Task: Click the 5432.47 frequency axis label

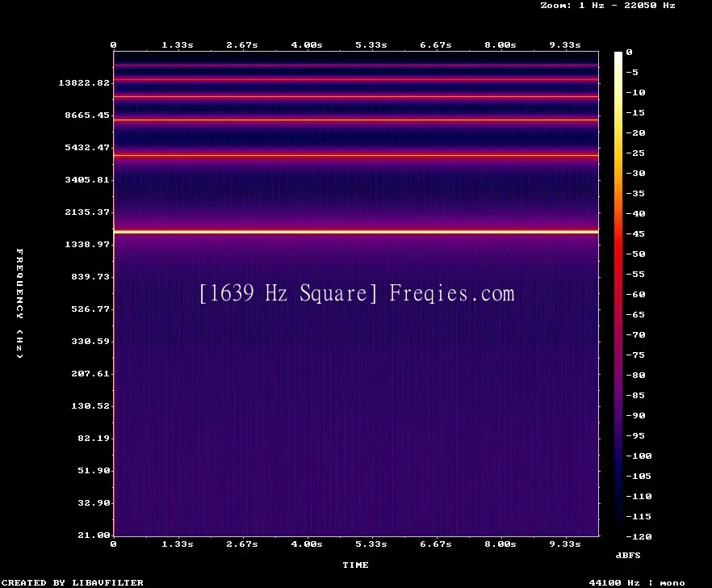Action: (x=87, y=147)
